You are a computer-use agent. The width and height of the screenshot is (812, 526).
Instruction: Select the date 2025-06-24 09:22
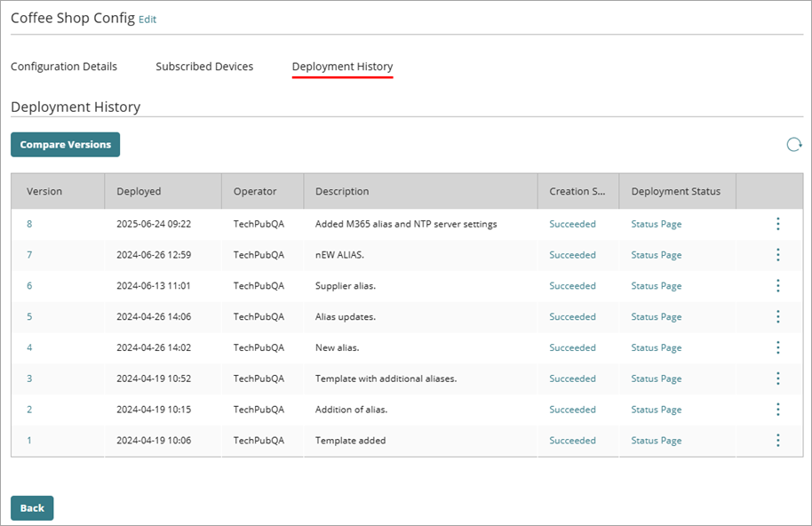(x=154, y=224)
